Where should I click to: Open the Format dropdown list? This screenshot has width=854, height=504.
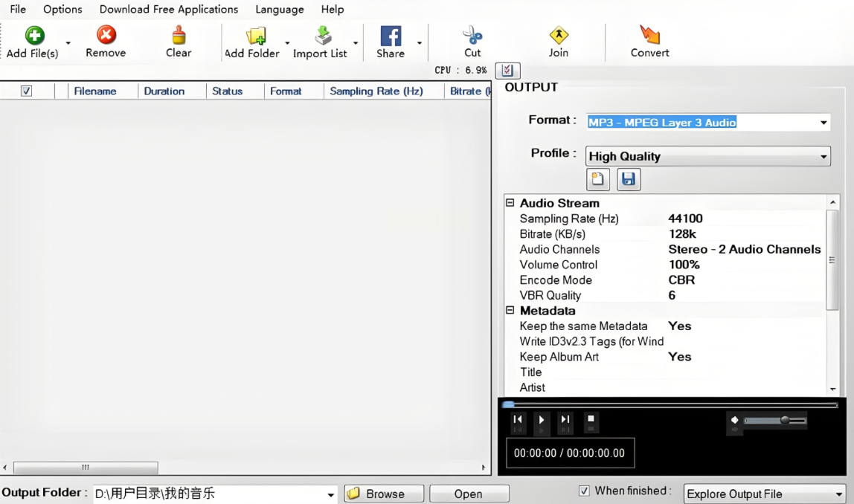tap(823, 123)
